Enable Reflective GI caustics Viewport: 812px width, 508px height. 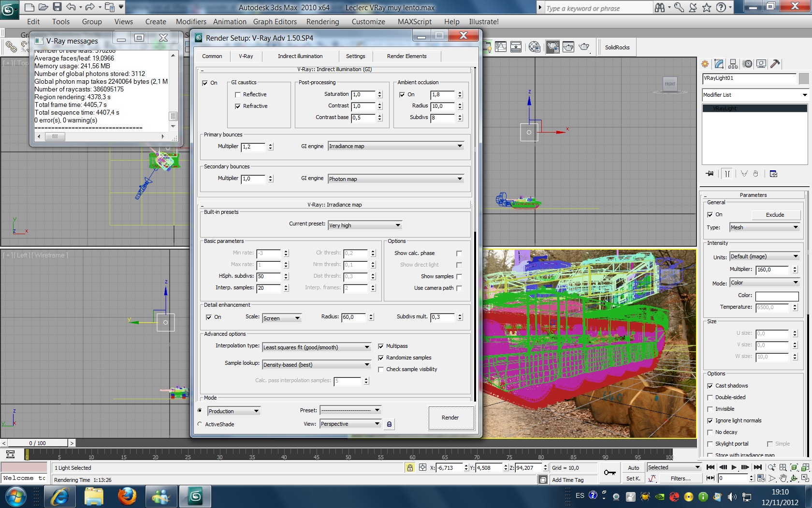pos(237,95)
